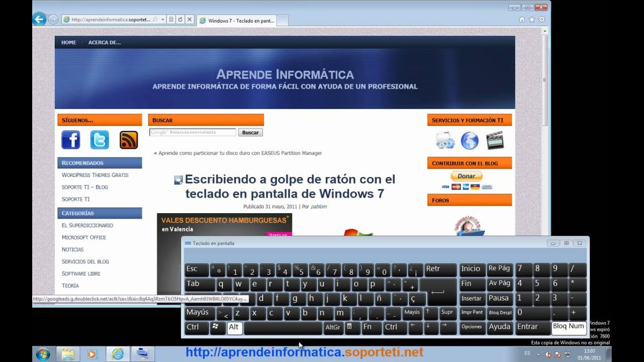The height and width of the screenshot is (362, 644).
Task: Open the address bar dropdown arrow
Action: click(x=163, y=20)
